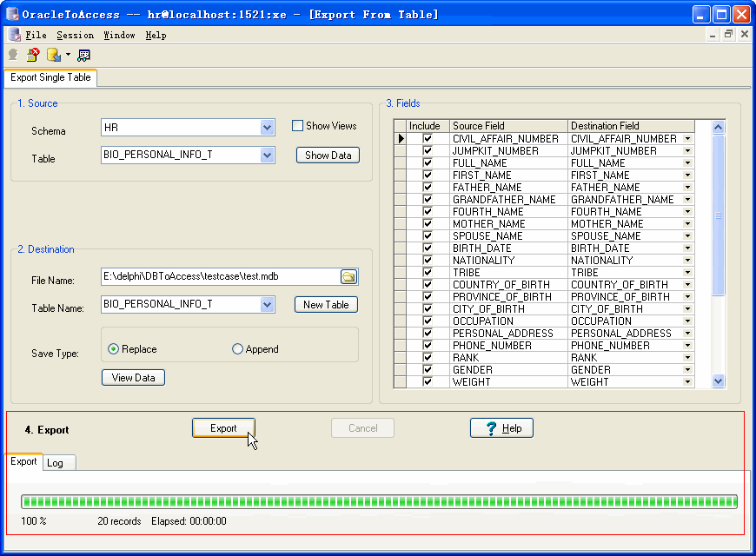Open the destination Table Name dropdown

coord(267,304)
